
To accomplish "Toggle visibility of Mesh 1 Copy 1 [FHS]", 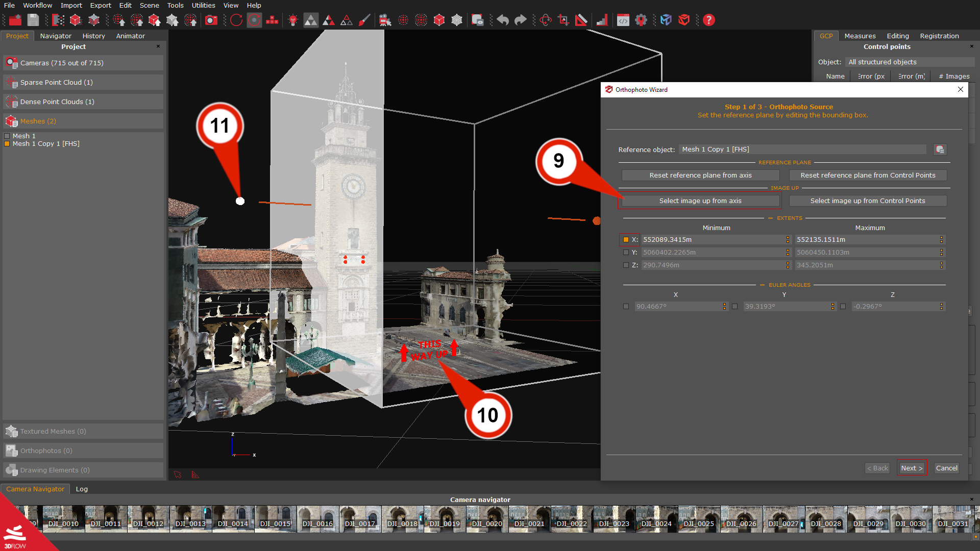I will pos(7,144).
